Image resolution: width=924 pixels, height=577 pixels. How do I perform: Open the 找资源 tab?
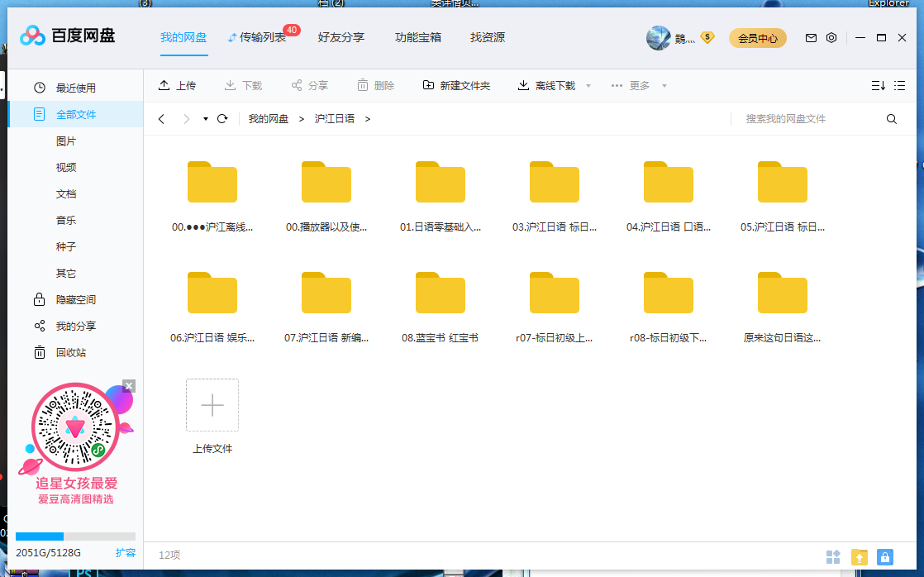(488, 38)
